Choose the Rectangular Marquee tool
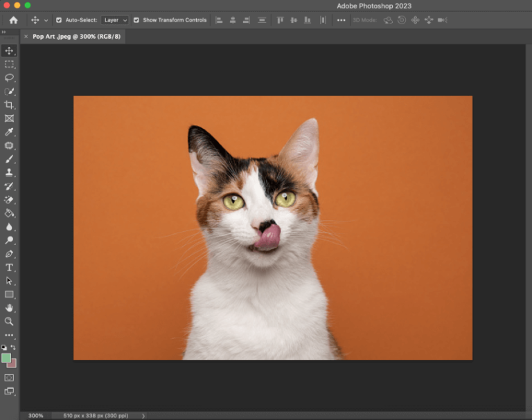 (x=9, y=64)
